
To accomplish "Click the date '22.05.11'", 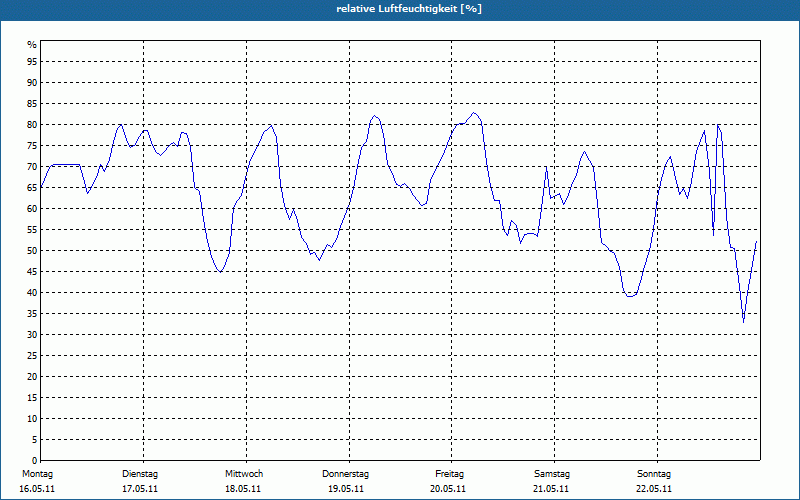I will [654, 489].
